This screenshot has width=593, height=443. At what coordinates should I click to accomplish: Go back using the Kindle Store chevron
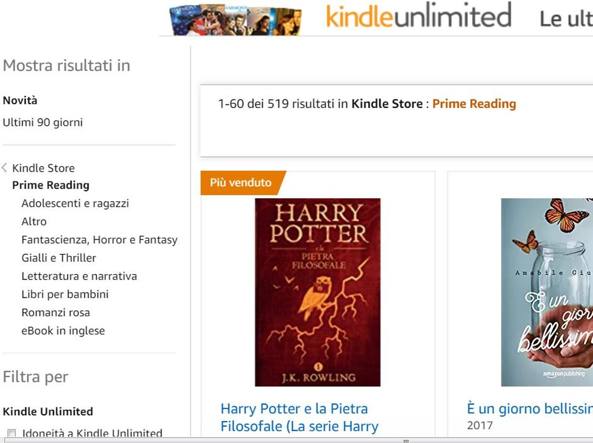pos(5,168)
